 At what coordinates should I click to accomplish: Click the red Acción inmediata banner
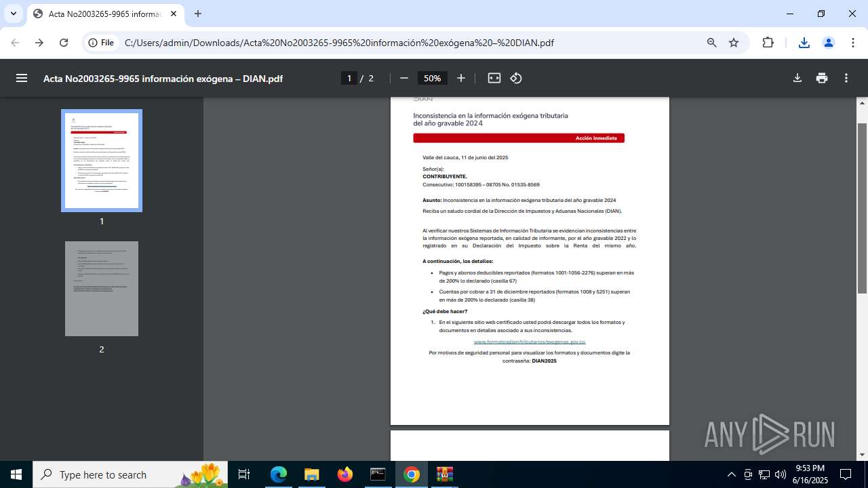click(x=519, y=138)
